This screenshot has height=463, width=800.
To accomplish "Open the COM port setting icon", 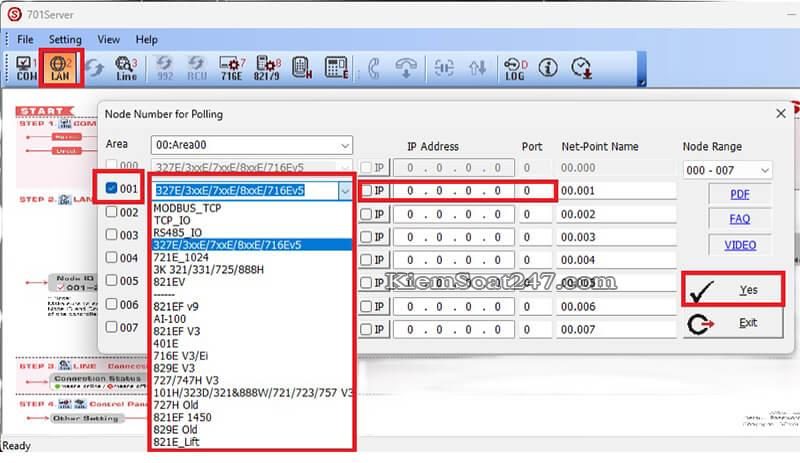I will 26,68.
